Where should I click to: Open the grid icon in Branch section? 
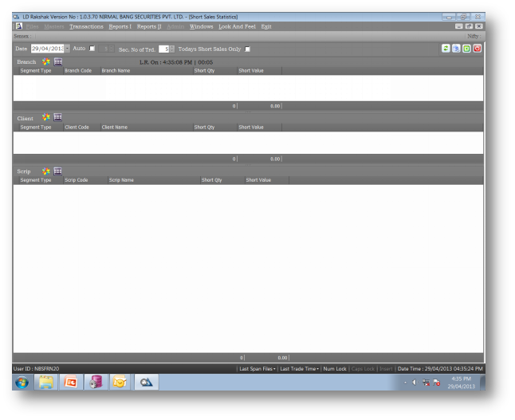58,61
